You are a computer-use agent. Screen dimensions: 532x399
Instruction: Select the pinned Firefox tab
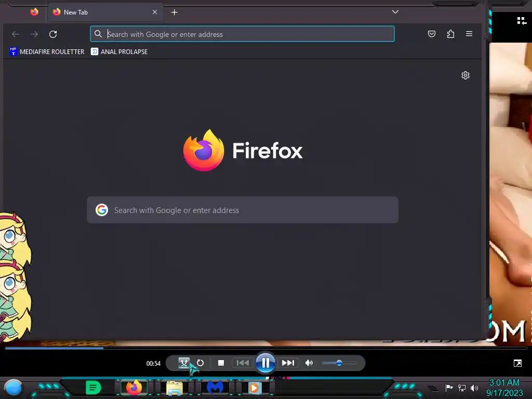34,12
